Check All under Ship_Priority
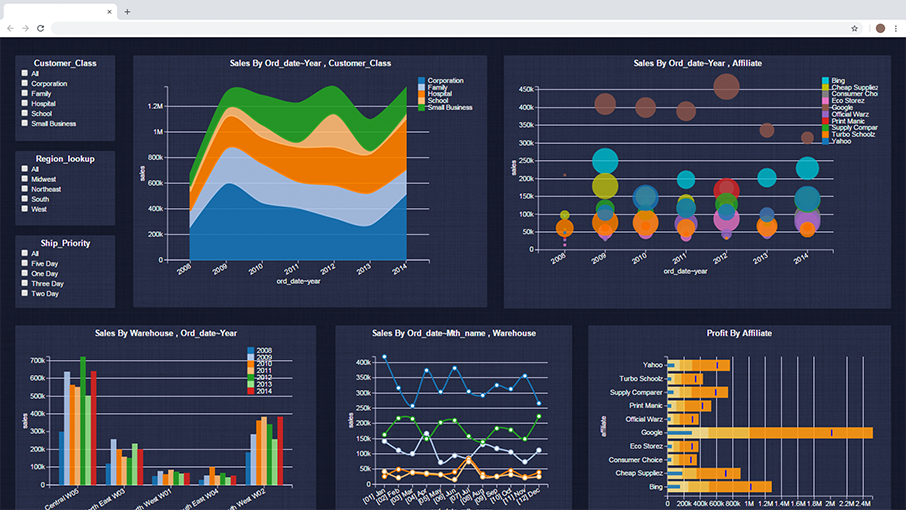 [x=24, y=253]
